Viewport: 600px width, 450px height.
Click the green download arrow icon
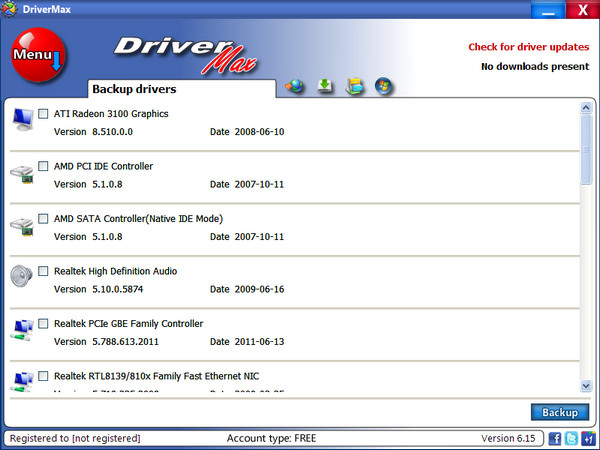[324, 87]
